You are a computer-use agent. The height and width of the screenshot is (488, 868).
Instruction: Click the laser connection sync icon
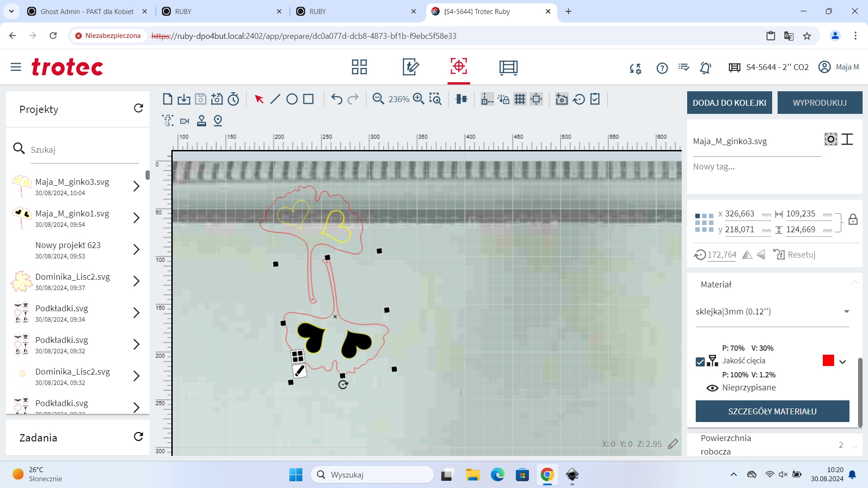(x=636, y=68)
